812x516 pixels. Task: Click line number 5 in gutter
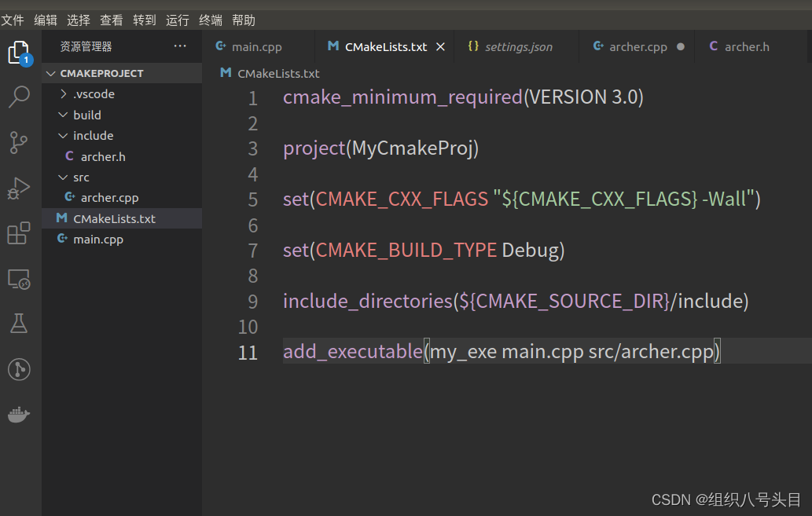(x=252, y=199)
